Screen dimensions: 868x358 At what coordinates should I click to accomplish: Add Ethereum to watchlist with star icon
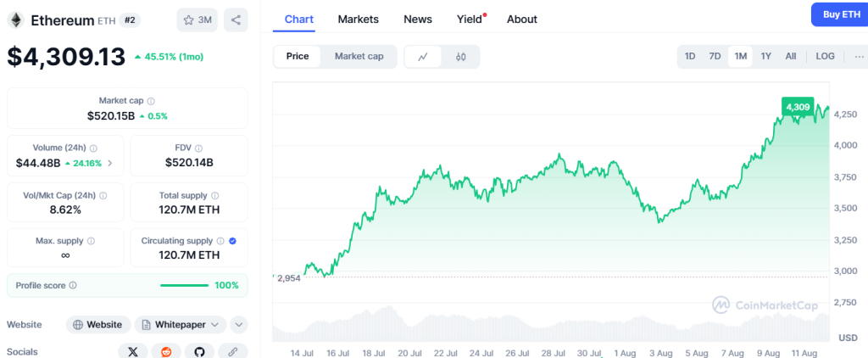[x=197, y=20]
